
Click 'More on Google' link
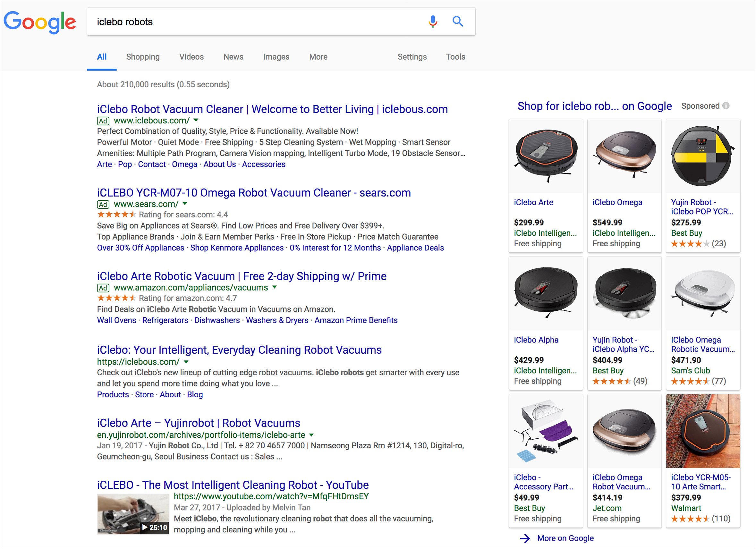pos(565,538)
